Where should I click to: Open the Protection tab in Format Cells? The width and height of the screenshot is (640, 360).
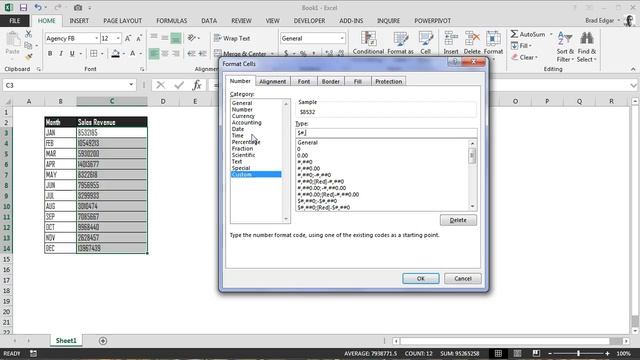389,81
